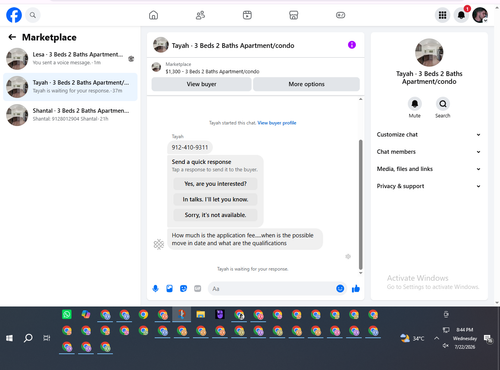Expand the Chat members section
The height and width of the screenshot is (370, 500).
pyautogui.click(x=429, y=152)
